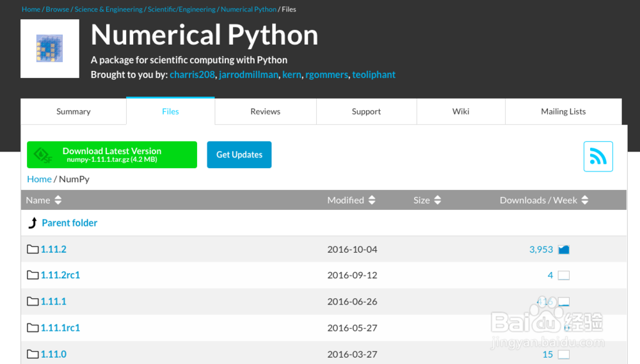
Task: Click the Parent folder up-arrow icon
Action: tap(33, 223)
